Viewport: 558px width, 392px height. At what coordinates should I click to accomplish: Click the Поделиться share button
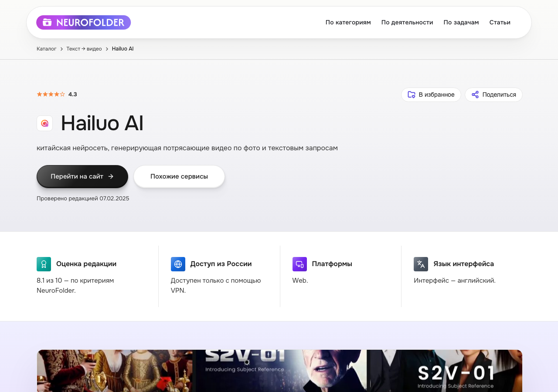(x=493, y=95)
